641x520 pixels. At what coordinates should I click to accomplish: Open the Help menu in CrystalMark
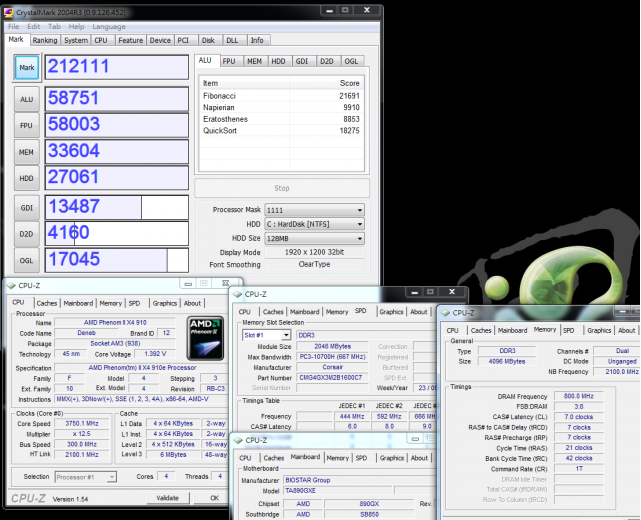click(76, 27)
